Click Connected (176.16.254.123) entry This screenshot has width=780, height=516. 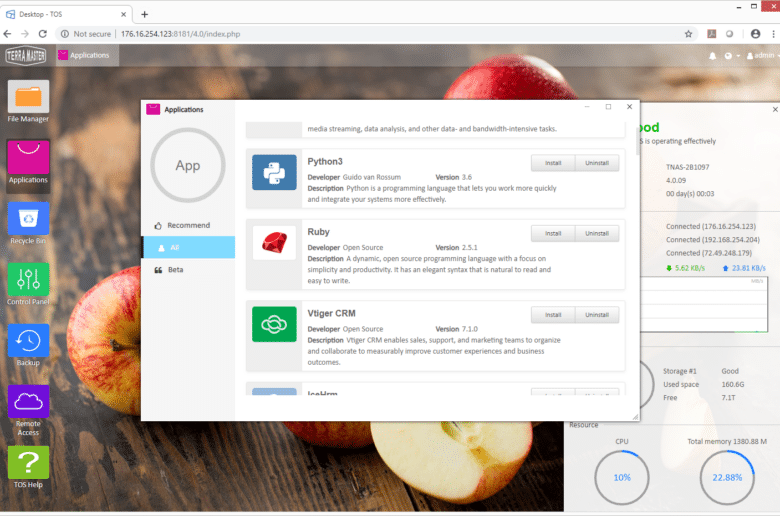point(711,226)
